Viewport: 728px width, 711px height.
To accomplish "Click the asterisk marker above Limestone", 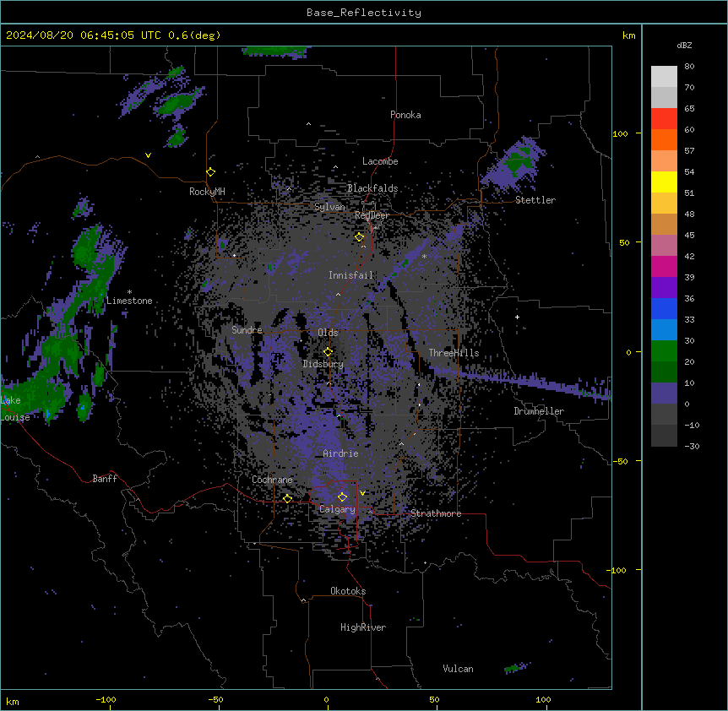I will click(x=129, y=292).
